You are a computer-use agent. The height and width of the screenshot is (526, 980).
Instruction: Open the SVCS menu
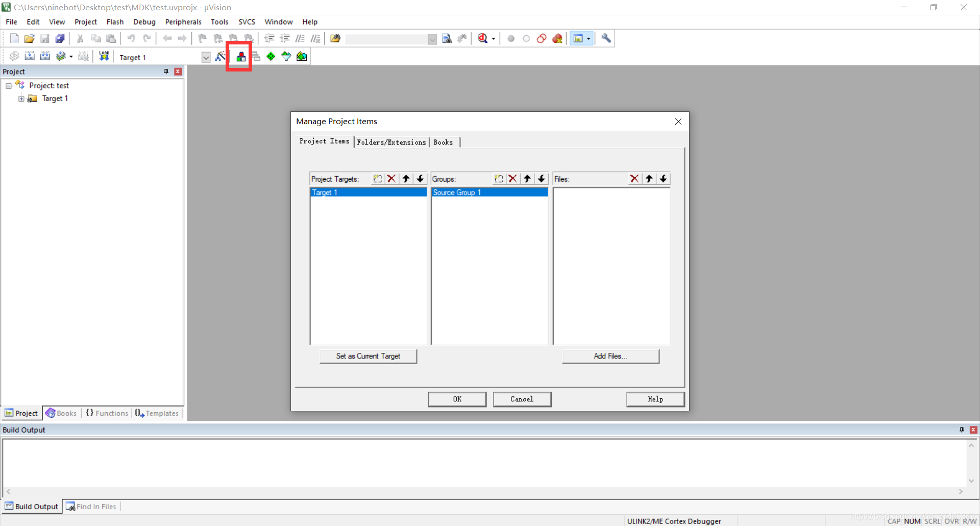tap(247, 22)
